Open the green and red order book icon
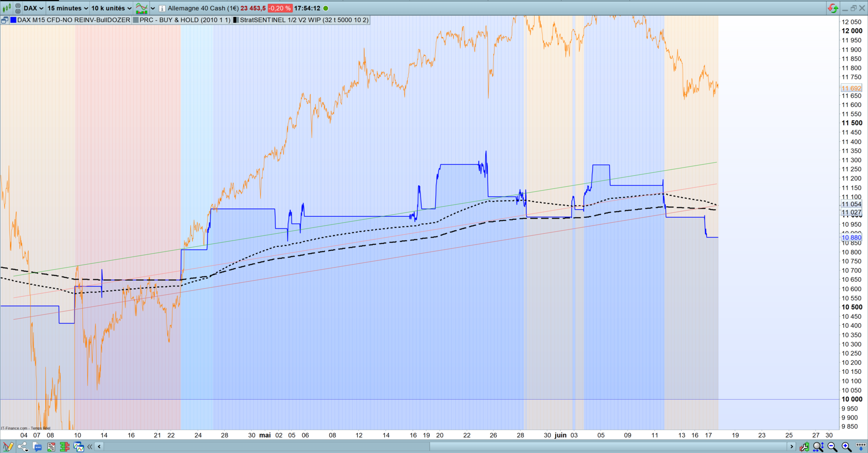The image size is (868, 453). (x=64, y=447)
